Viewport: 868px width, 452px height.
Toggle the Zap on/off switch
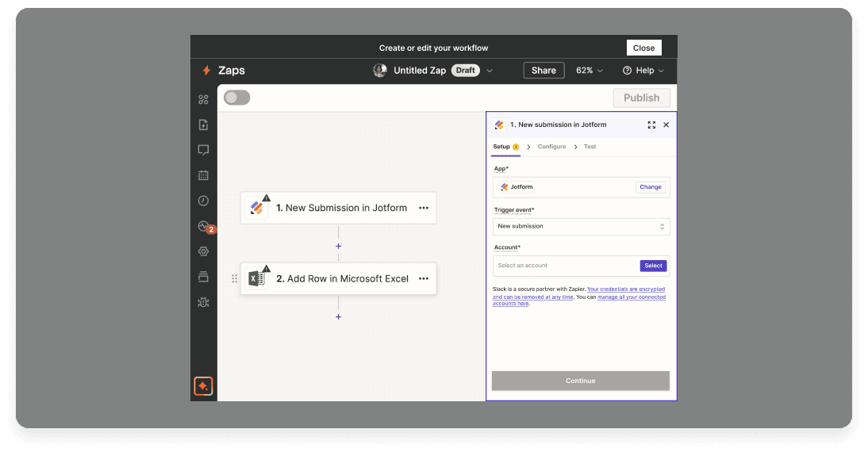[236, 98]
